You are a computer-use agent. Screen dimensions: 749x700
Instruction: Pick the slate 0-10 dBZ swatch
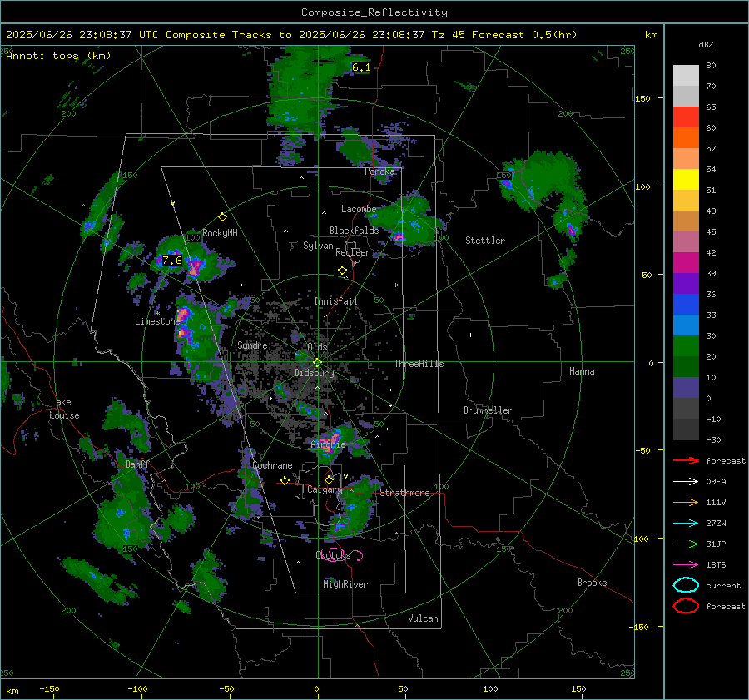(x=686, y=388)
